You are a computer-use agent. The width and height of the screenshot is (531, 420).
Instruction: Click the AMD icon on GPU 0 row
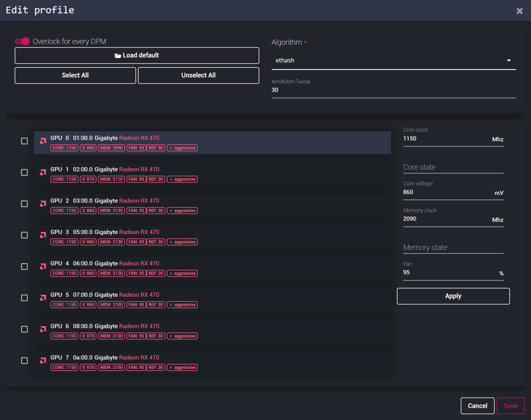[x=43, y=141]
